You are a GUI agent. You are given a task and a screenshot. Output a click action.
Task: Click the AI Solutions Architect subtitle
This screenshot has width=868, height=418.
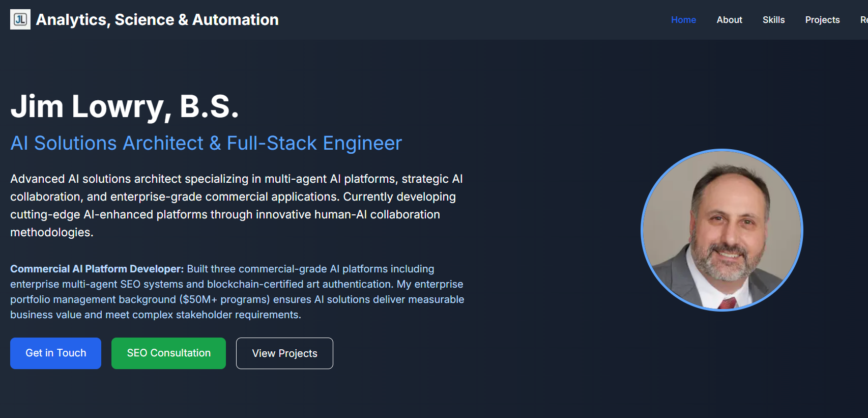[x=206, y=143]
